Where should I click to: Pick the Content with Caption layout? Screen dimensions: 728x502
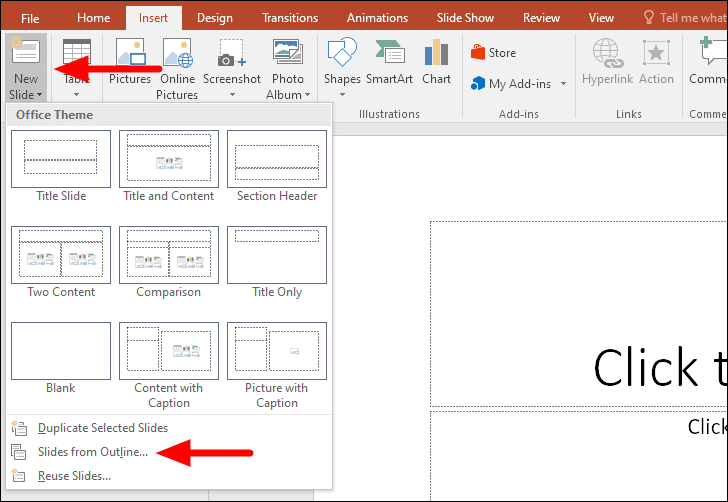coord(169,351)
